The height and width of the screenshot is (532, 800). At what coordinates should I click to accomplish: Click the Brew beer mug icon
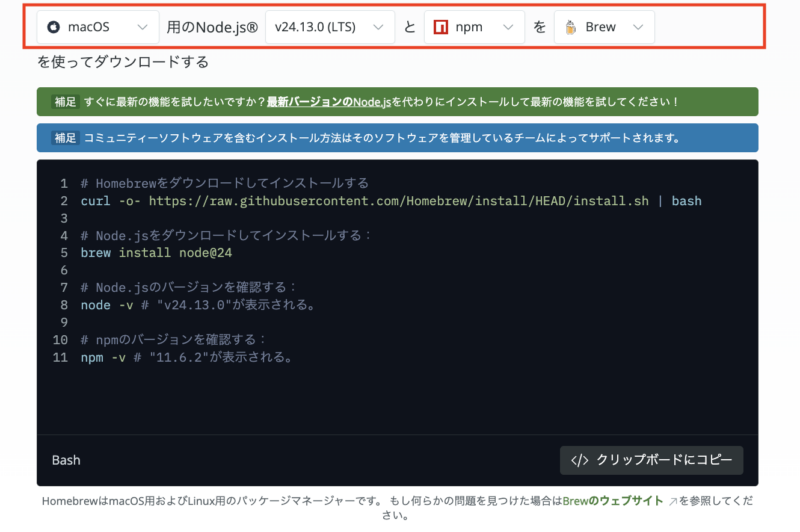click(x=570, y=27)
